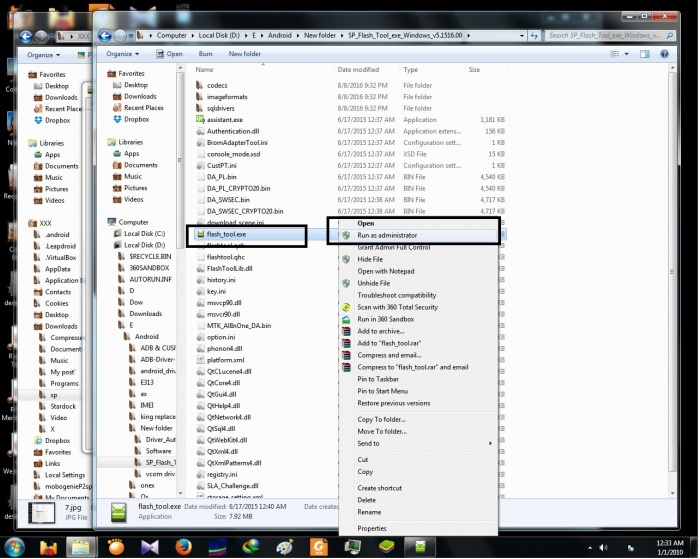Choose Open in the context menu

(x=419, y=223)
